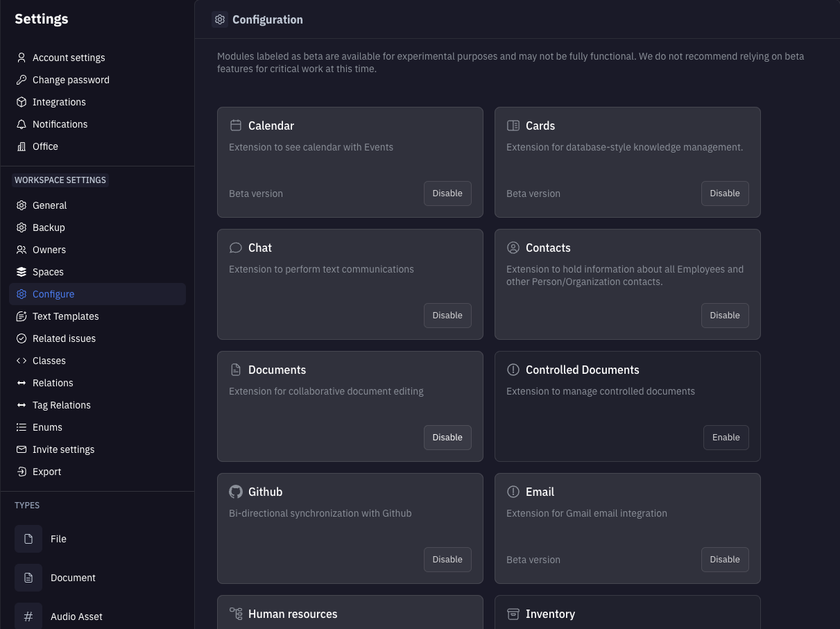Open Change password settings
Viewport: 840px width, 629px height.
pos(71,80)
